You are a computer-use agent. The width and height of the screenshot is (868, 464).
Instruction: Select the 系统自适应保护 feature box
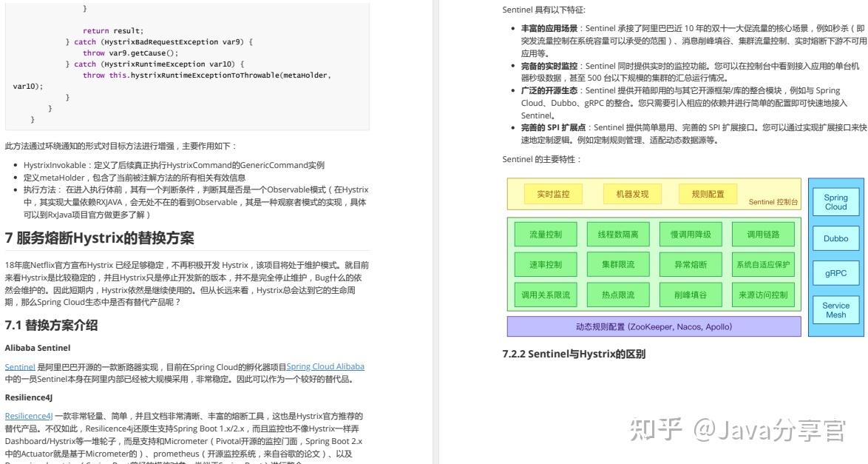pos(763,264)
